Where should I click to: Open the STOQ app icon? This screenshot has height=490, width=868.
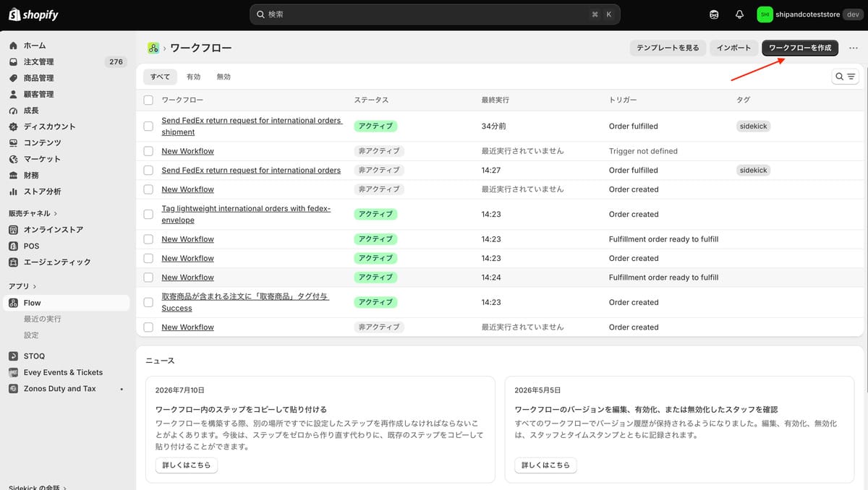coord(14,356)
